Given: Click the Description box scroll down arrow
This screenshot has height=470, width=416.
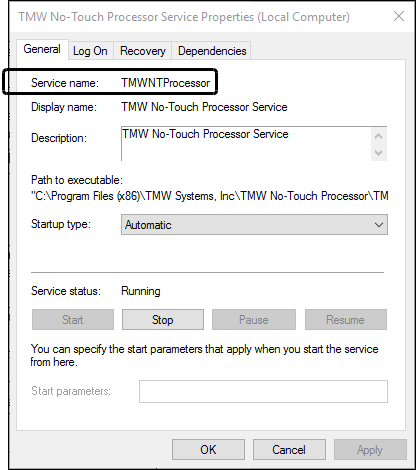Looking at the screenshot, I should [378, 153].
